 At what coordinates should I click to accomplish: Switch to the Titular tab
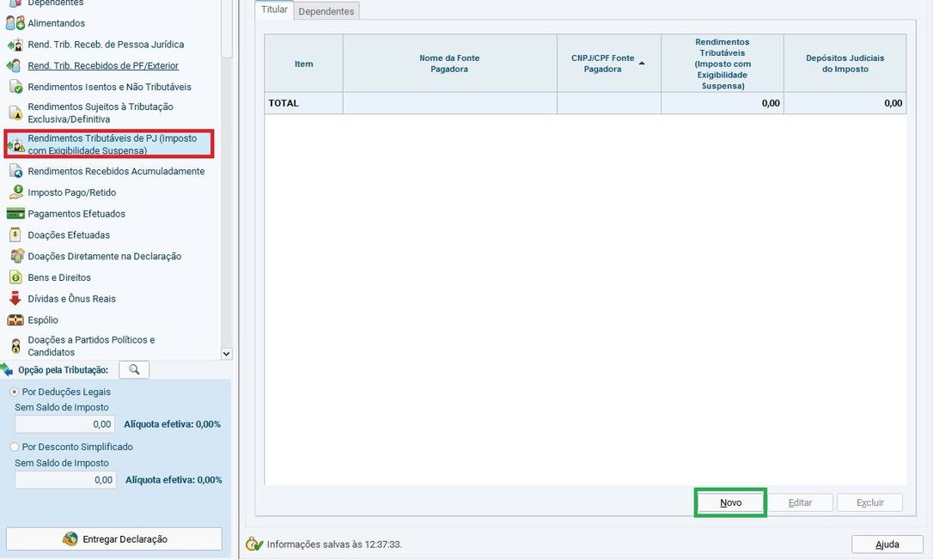click(x=274, y=10)
